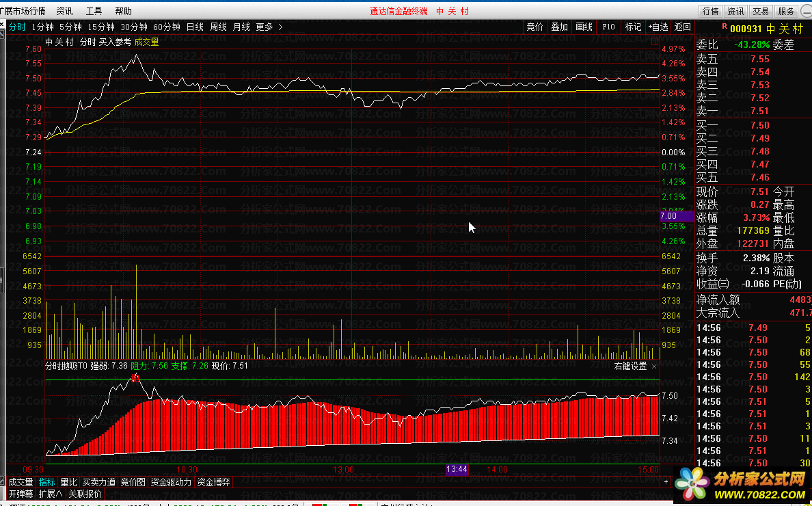Switch to the 60分钟 period
This screenshot has width=812, height=506.
click(167, 27)
